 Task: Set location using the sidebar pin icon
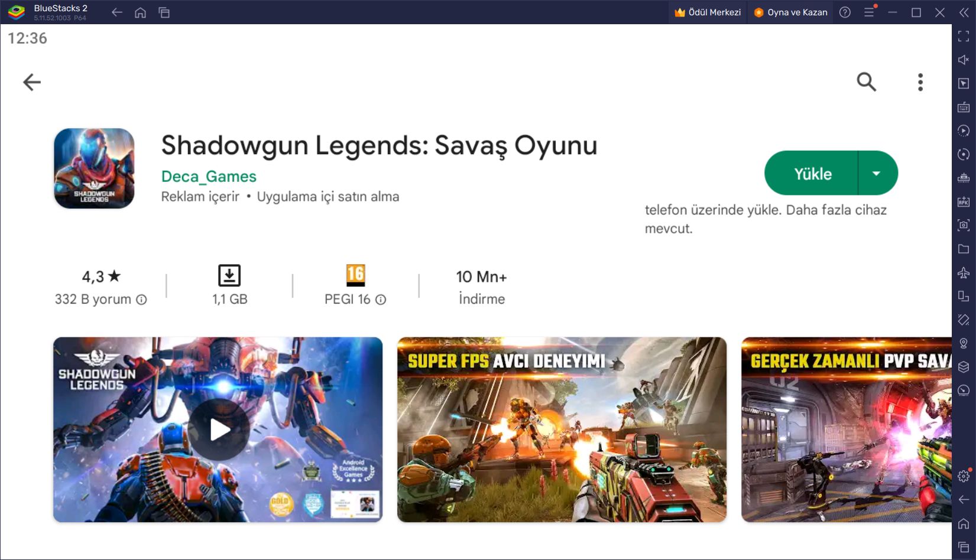click(964, 343)
